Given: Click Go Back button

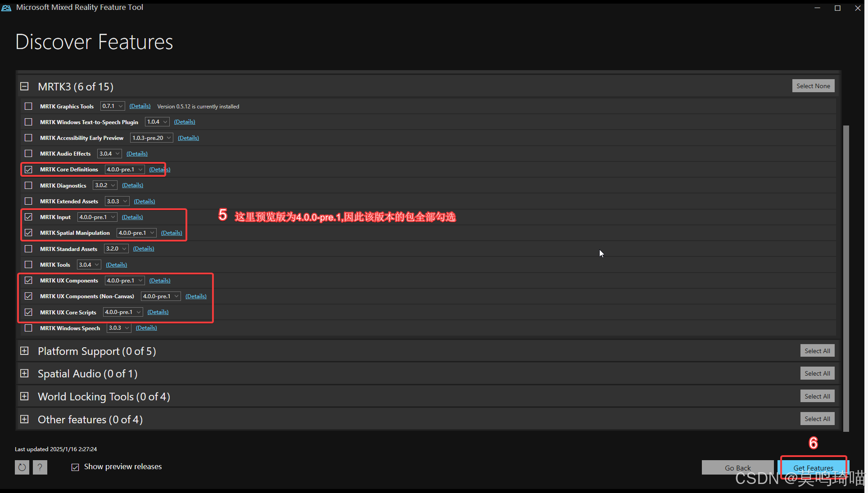Looking at the screenshot, I should (737, 468).
